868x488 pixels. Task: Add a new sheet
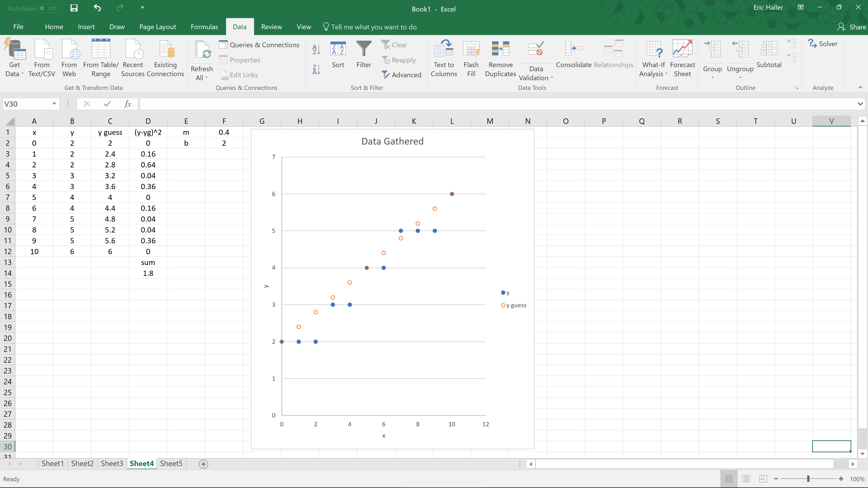(x=203, y=464)
